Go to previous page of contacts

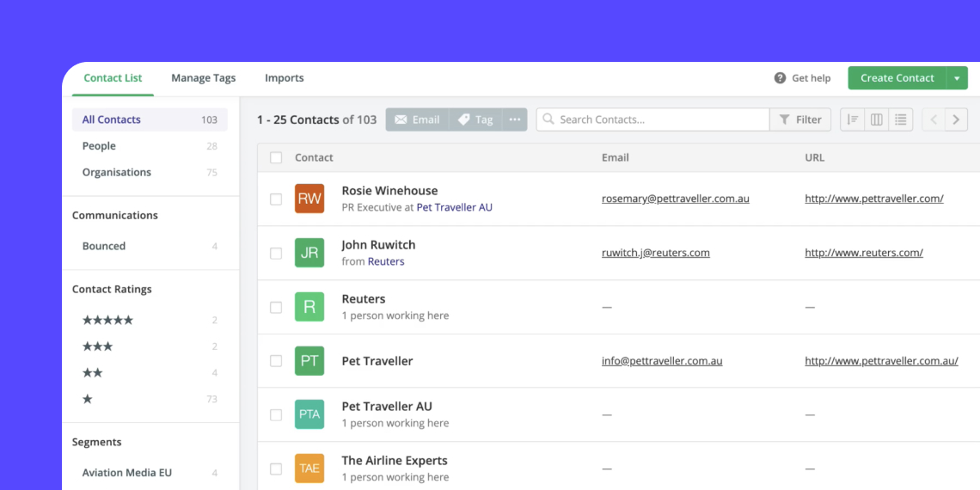click(x=934, y=120)
